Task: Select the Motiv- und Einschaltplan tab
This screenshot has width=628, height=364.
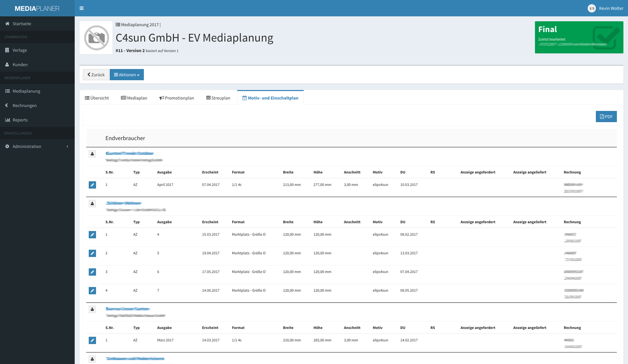Action: point(270,98)
